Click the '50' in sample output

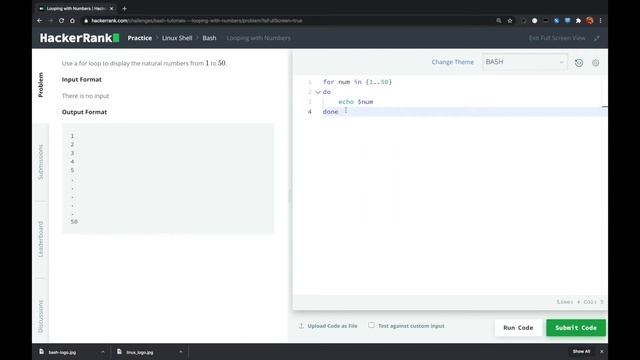(74, 222)
